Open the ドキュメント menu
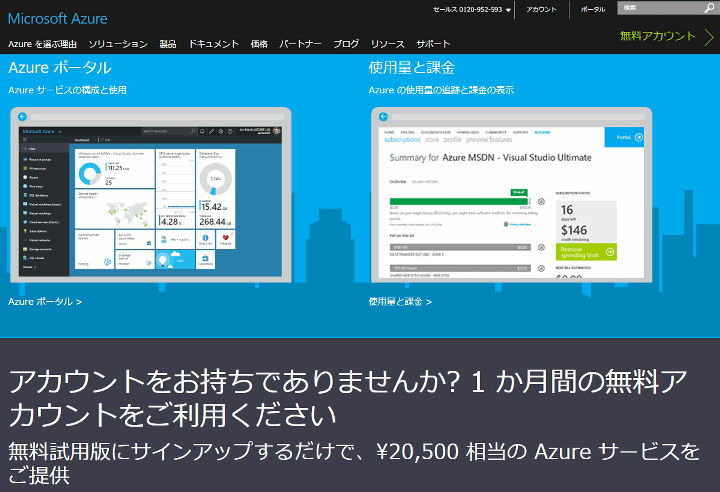 (214, 44)
